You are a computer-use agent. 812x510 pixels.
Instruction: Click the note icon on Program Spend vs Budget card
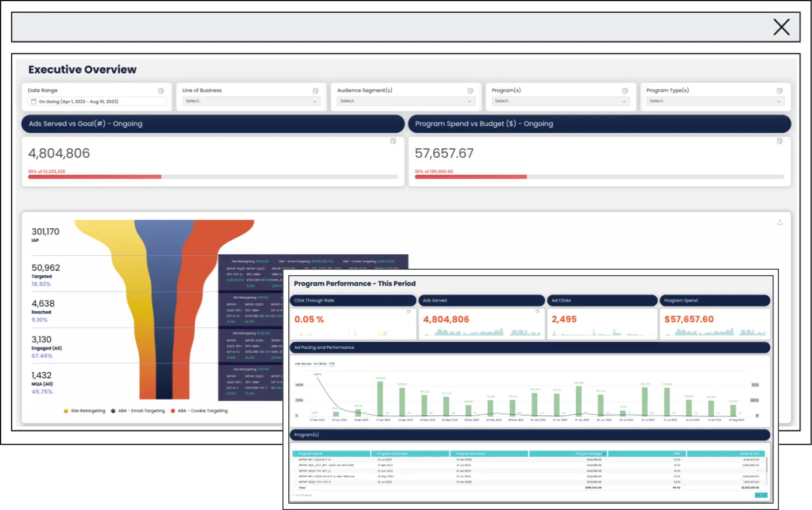pyautogui.click(x=779, y=141)
